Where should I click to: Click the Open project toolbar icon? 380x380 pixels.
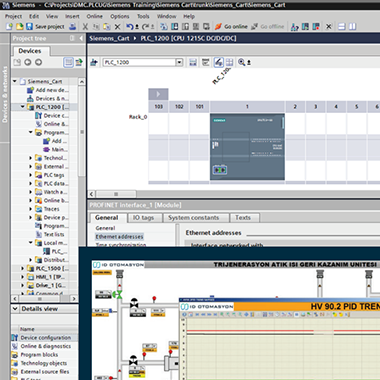click(20, 26)
